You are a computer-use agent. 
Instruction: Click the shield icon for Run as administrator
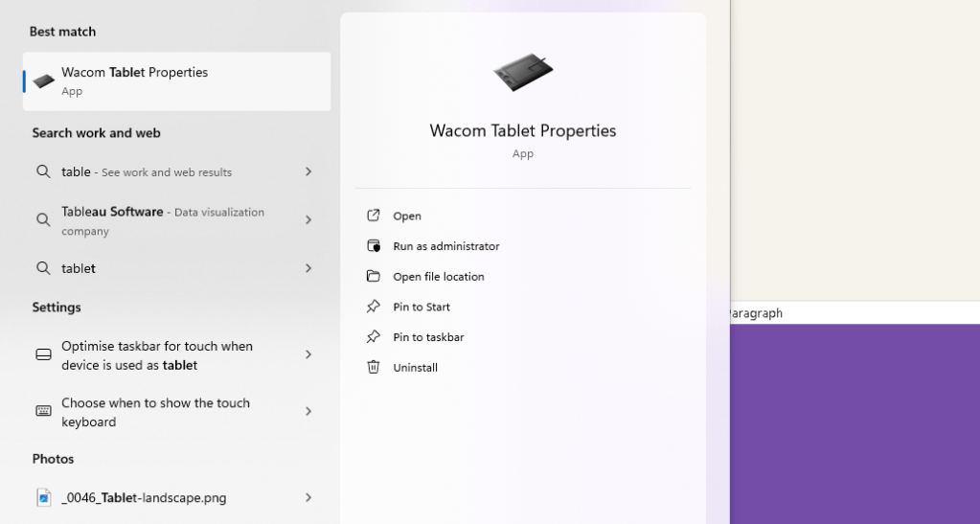tap(373, 246)
